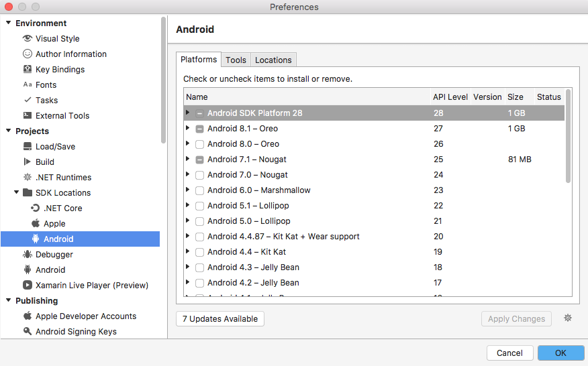Close the Preferences window with red button
The width and height of the screenshot is (588, 366).
pos(8,7)
